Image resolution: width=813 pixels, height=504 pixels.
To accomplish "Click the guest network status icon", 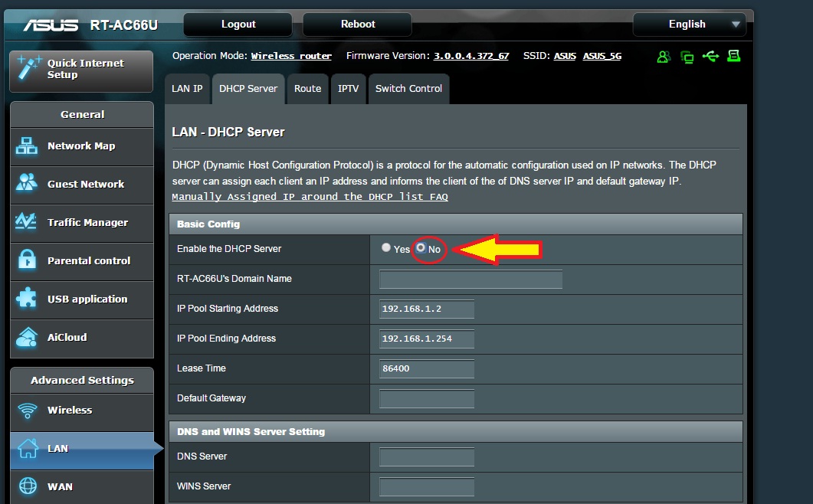I will click(664, 57).
